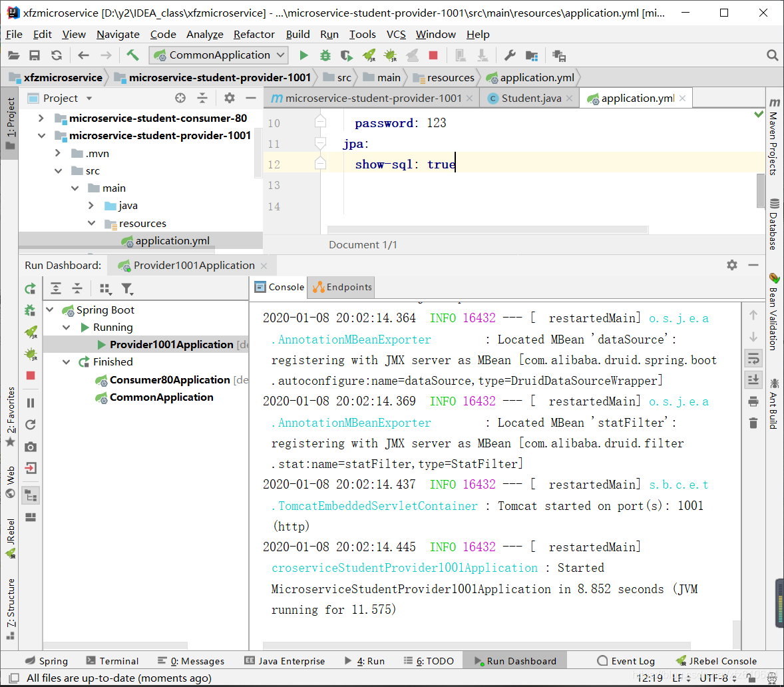This screenshot has height=687, width=784.
Task: Switch to Student.java editor tab
Action: pos(531,98)
